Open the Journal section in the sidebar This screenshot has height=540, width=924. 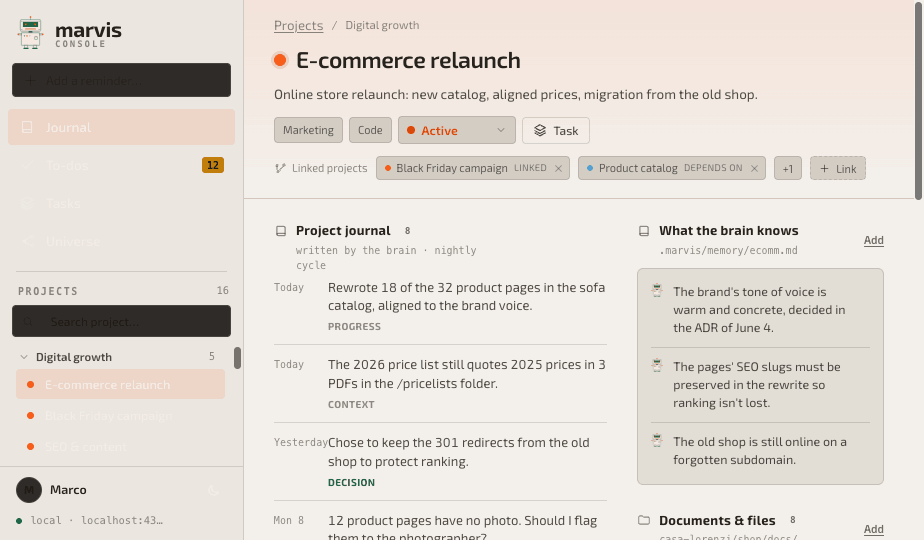121,127
